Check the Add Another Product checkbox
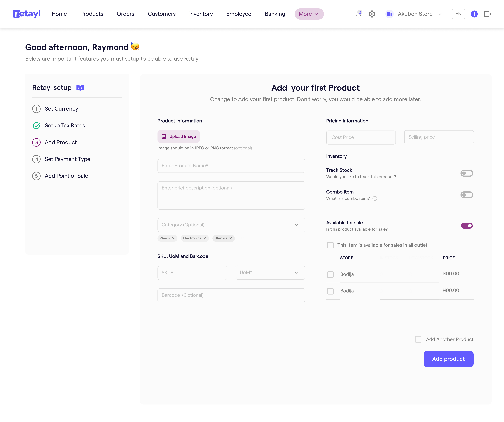The width and height of the screenshot is (504, 422). coord(418,340)
